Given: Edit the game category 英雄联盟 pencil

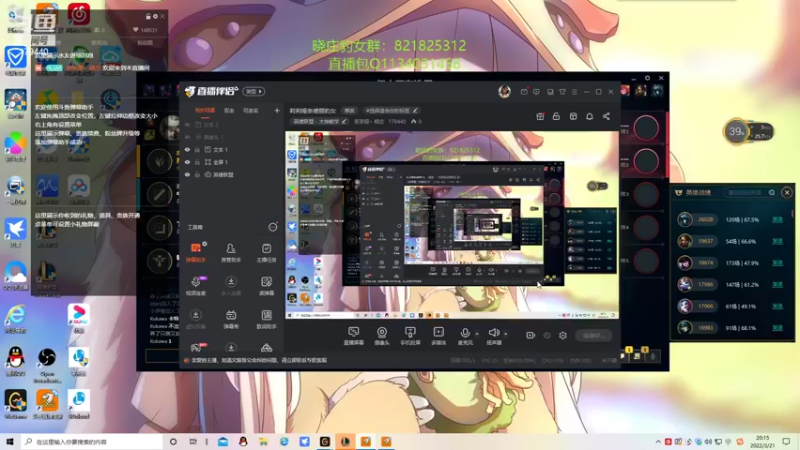Looking at the screenshot, I should point(345,121).
